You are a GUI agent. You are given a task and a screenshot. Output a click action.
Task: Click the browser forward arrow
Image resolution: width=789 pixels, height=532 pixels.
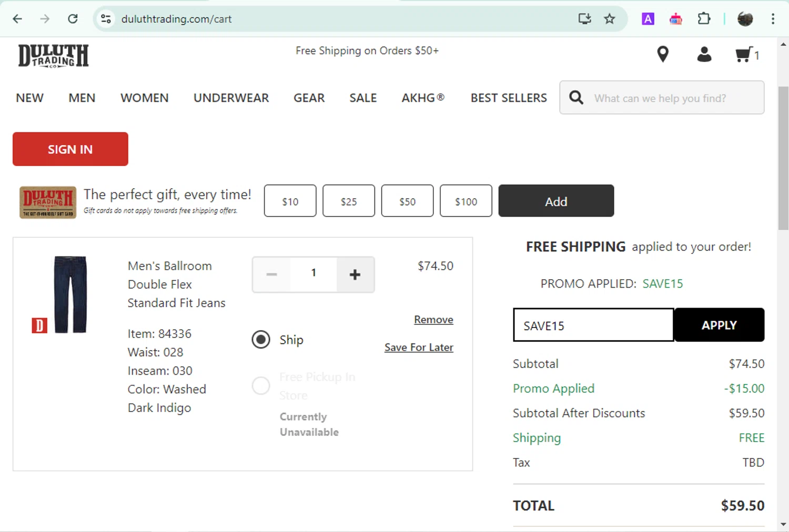pyautogui.click(x=45, y=19)
